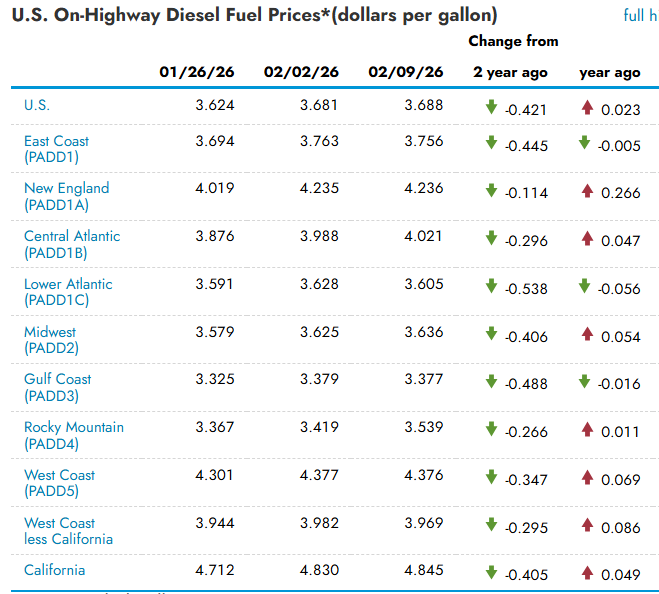This screenshot has width=659, height=594.
Task: Open the Midwest (PADD2) link
Action: [x=50, y=340]
